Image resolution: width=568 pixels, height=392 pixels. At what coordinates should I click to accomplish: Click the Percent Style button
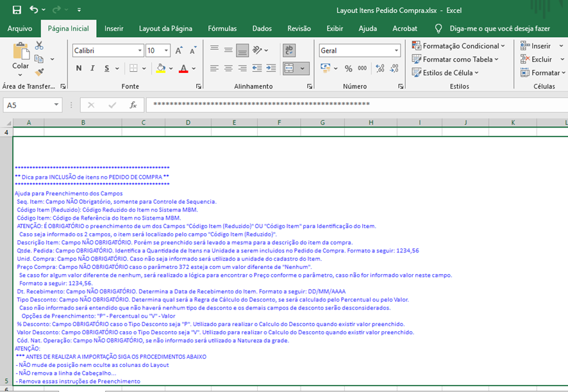[348, 69]
